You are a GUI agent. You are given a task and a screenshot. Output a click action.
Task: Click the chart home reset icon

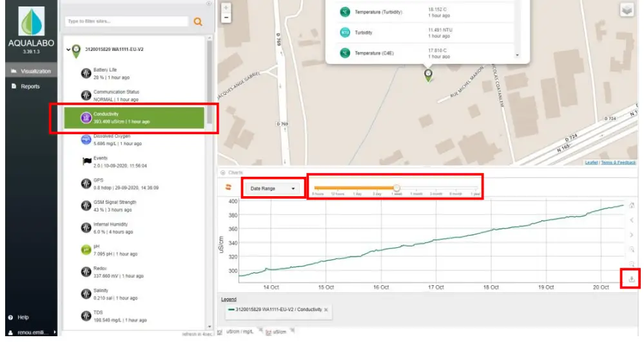tap(632, 205)
